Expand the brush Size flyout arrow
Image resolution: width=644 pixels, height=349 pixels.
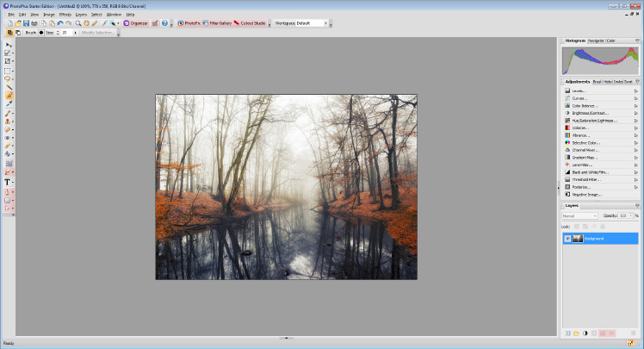[75, 33]
